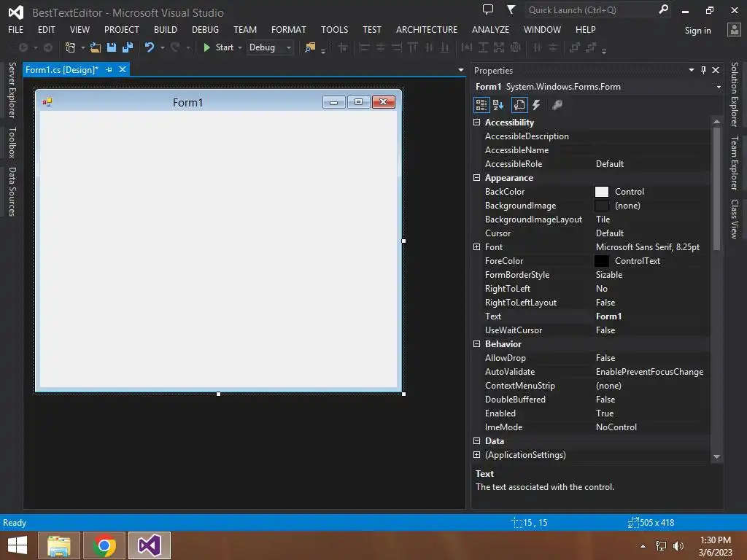Open the BUILD menu
The width and height of the screenshot is (747, 560).
coord(166,29)
